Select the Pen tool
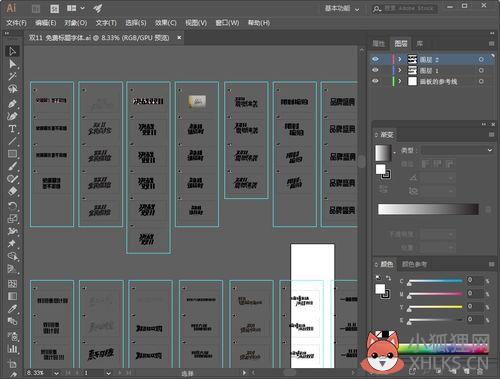The width and height of the screenshot is (500, 379). [12, 104]
